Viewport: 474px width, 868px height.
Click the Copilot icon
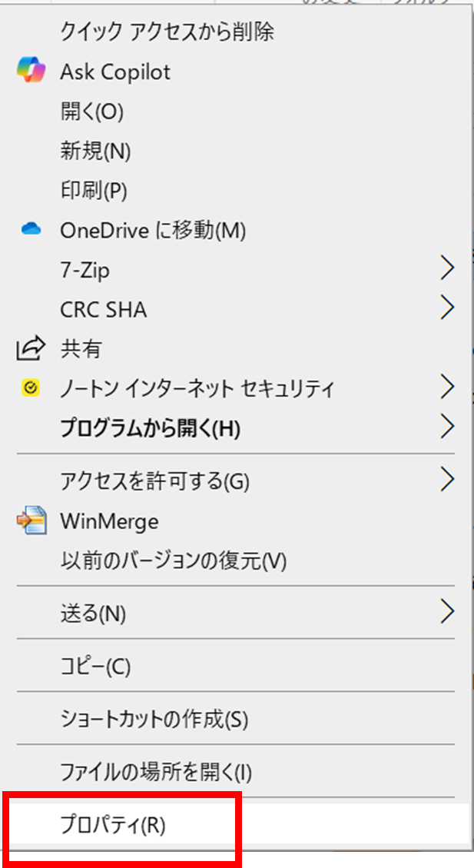29,71
